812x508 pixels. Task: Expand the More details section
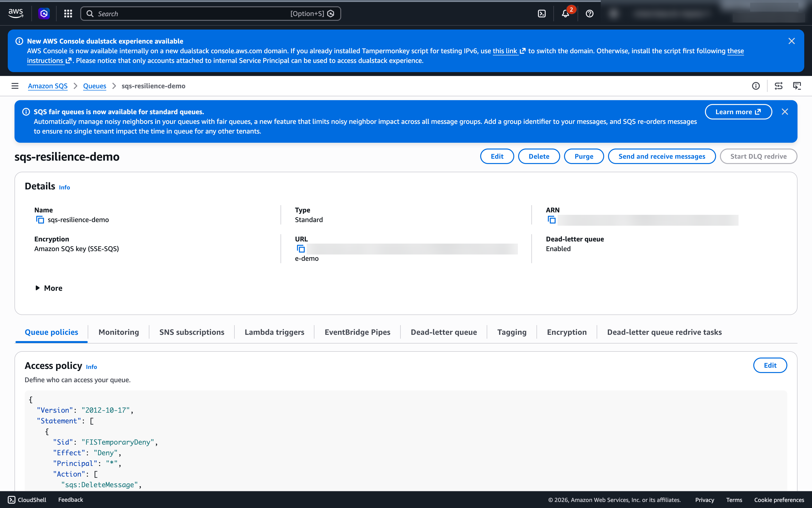click(x=49, y=288)
